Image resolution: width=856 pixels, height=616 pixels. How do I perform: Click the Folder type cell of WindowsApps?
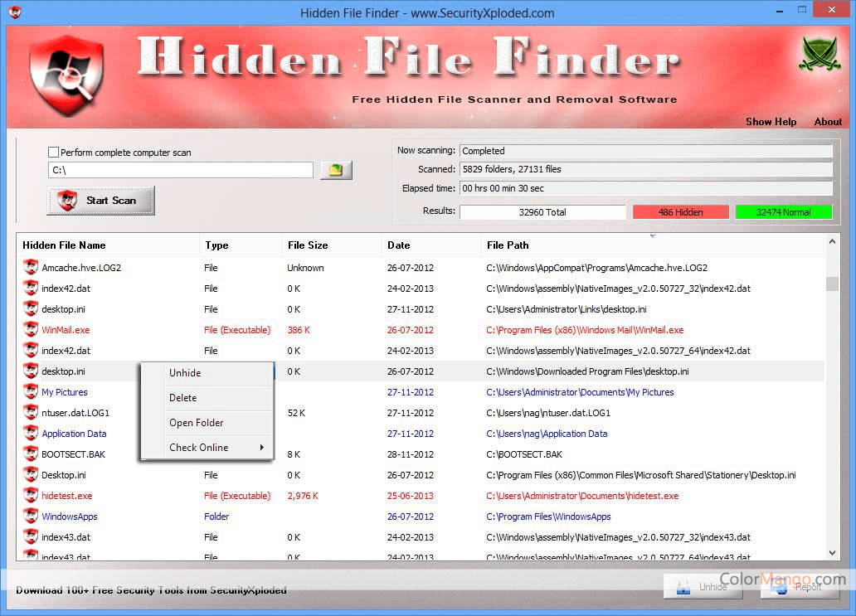216,517
